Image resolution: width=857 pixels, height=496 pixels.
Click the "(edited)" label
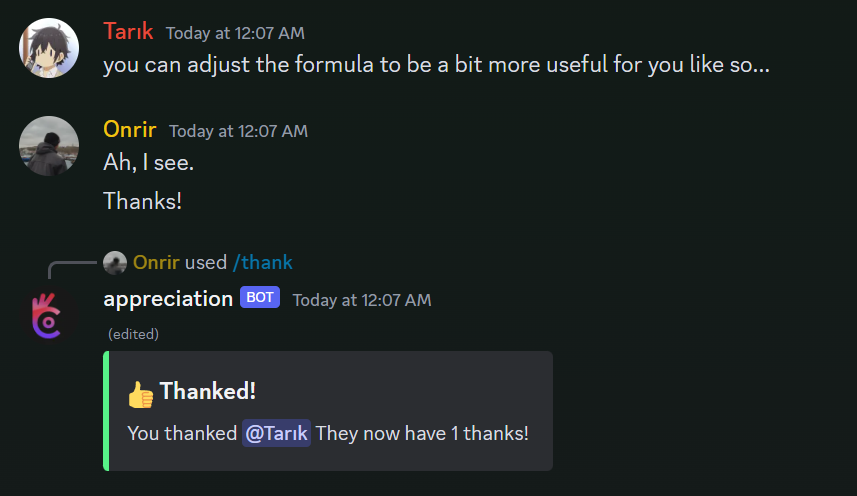tap(133, 334)
